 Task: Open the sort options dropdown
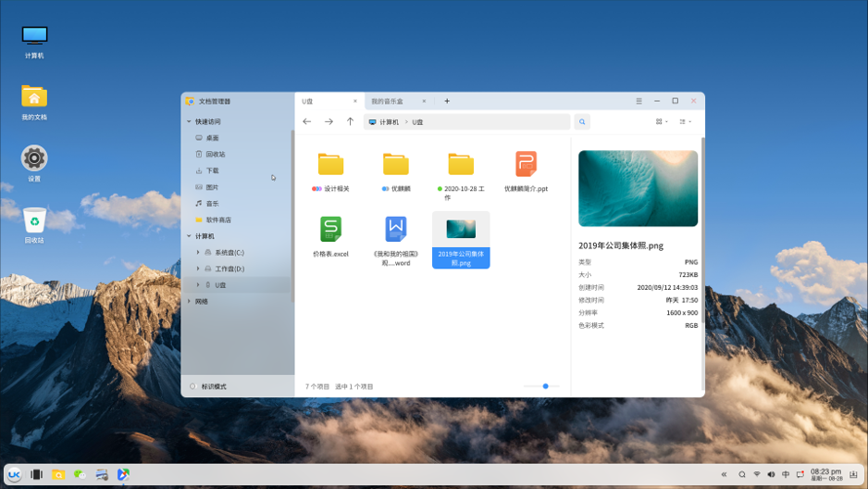click(686, 121)
